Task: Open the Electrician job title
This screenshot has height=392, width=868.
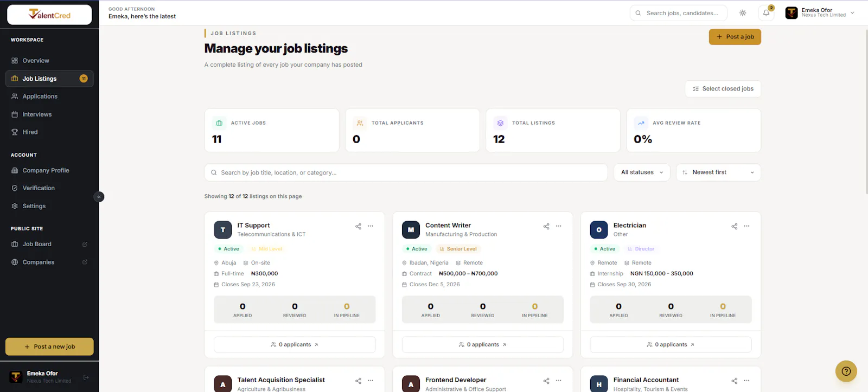Action: coord(630,226)
